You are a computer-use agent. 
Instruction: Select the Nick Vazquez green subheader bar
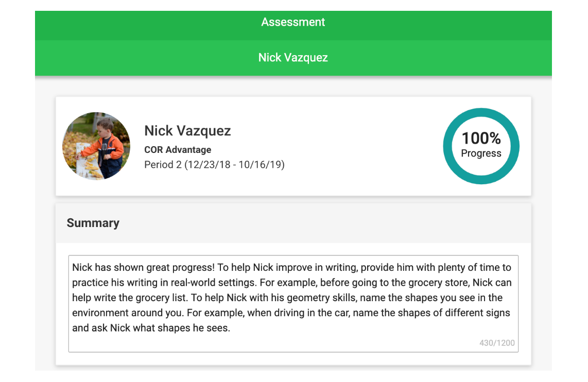[293, 58]
